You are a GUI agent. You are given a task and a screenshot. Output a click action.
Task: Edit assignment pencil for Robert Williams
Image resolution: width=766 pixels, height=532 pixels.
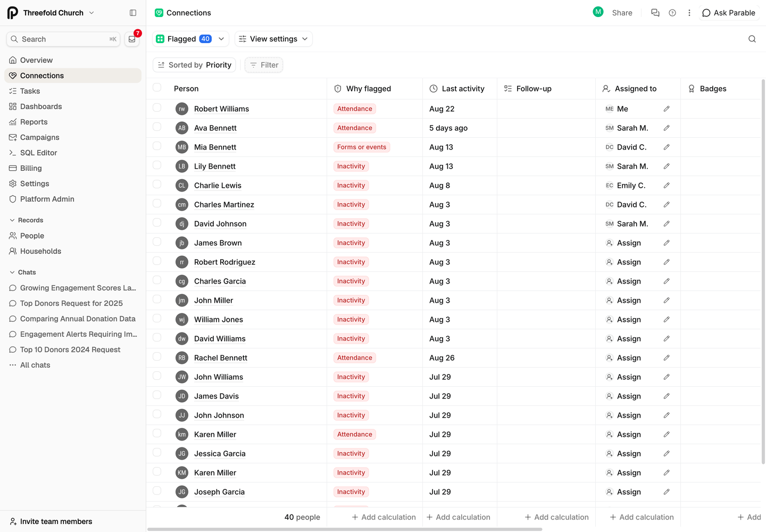click(667, 109)
